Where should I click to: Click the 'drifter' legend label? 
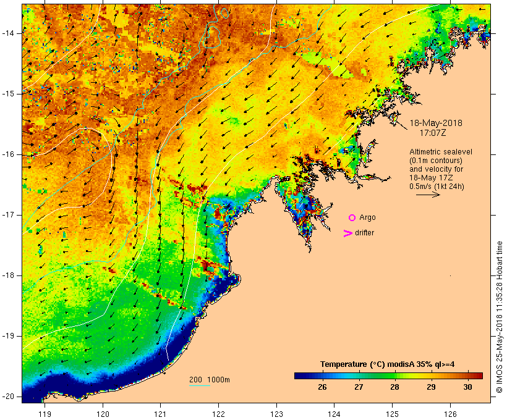tap(364, 233)
